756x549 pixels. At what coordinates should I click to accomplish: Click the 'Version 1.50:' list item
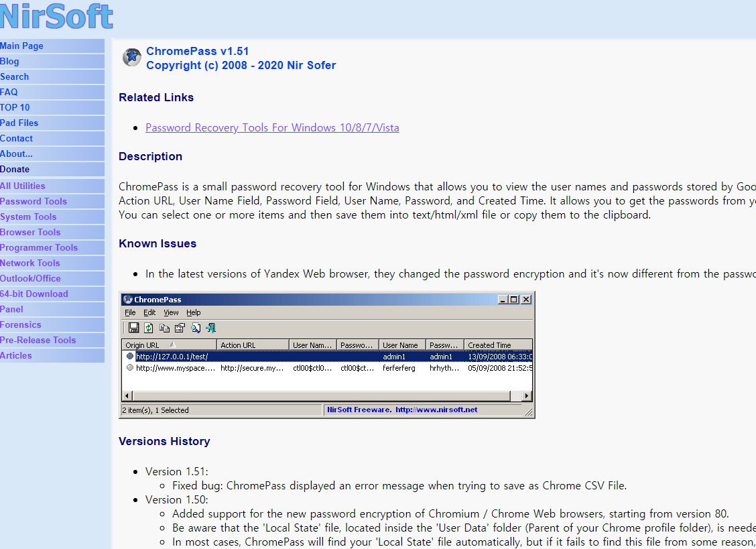[177, 500]
